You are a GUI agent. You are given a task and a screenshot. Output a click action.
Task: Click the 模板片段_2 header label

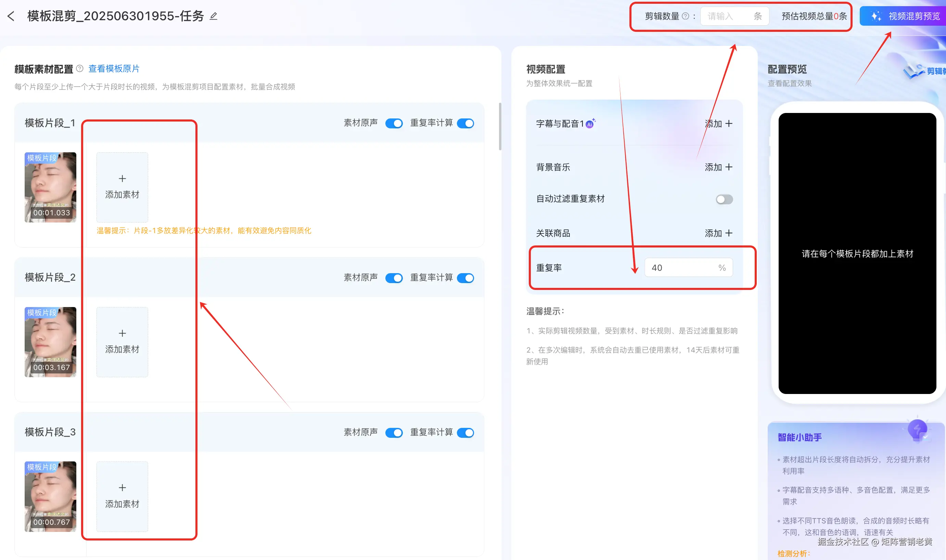tap(50, 278)
